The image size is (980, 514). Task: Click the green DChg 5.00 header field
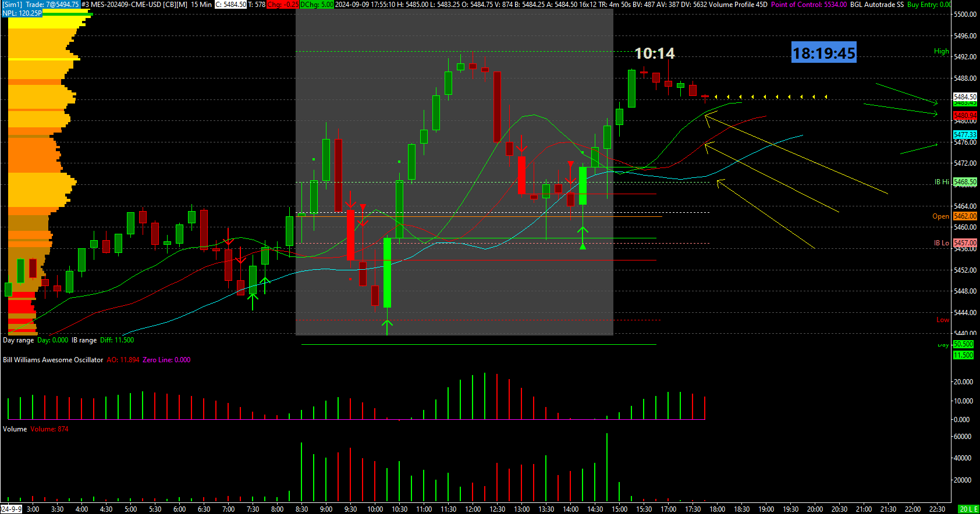(x=317, y=4)
